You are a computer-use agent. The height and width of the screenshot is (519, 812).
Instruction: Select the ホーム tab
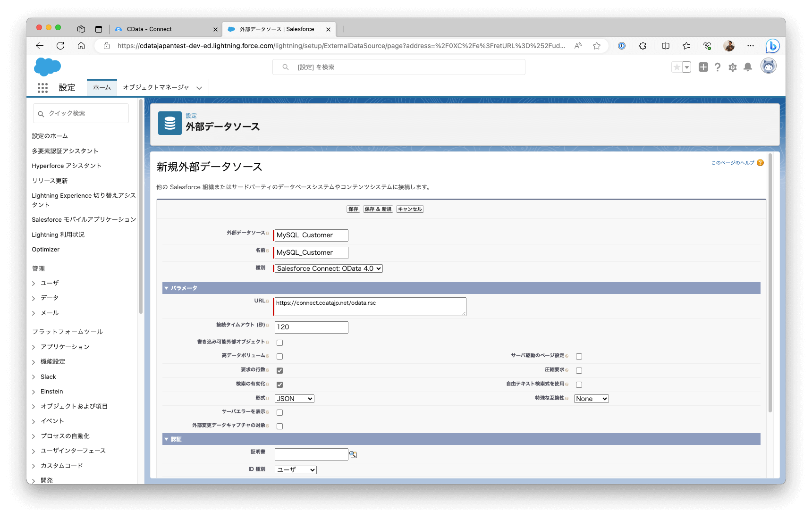pos(102,88)
